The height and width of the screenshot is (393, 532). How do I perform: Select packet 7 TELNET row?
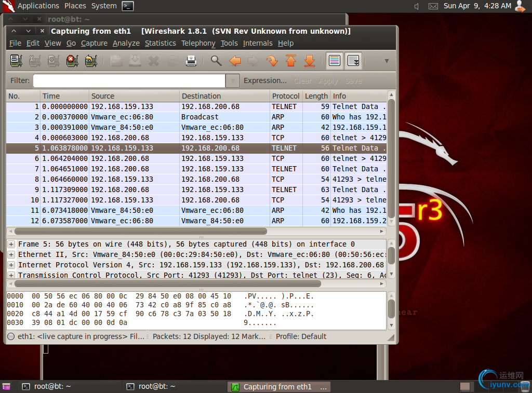pyautogui.click(x=196, y=169)
